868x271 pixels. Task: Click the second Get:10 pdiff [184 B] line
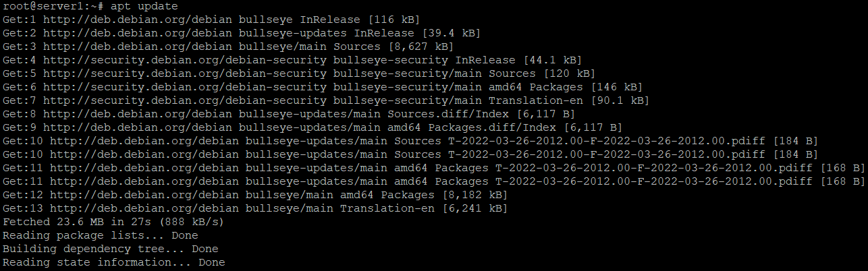click(x=410, y=154)
